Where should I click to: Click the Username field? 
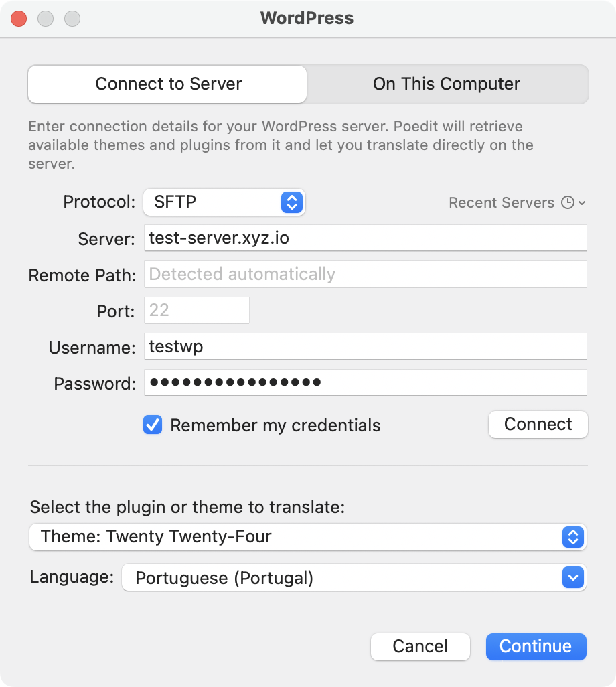coord(366,347)
